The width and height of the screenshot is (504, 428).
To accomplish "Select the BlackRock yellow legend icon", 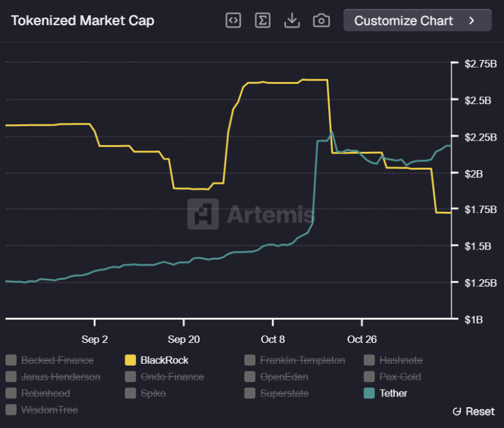I will tap(132, 360).
